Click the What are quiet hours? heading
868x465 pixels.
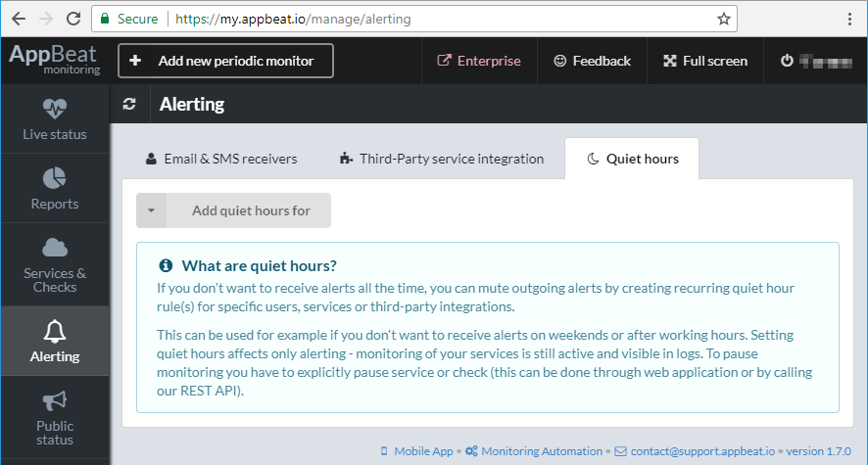tap(259, 266)
